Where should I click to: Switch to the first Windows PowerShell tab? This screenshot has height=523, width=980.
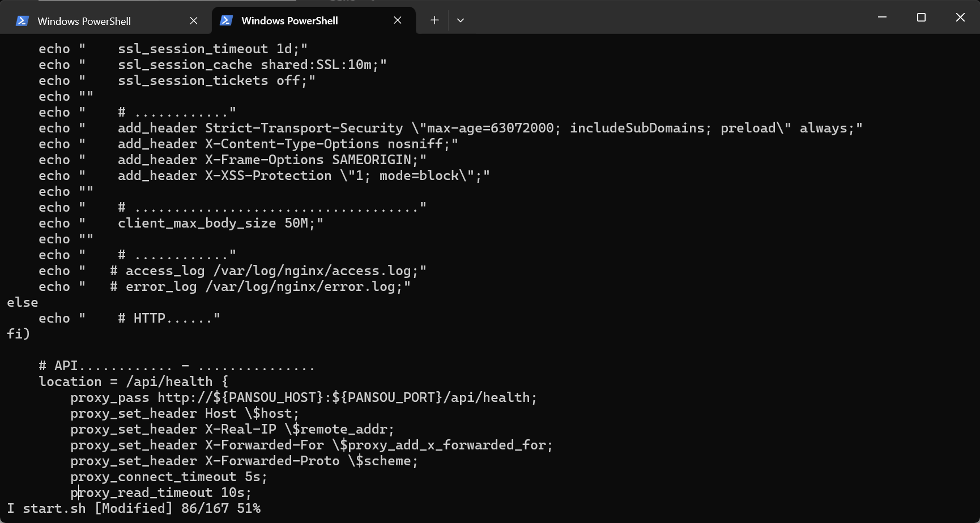84,20
